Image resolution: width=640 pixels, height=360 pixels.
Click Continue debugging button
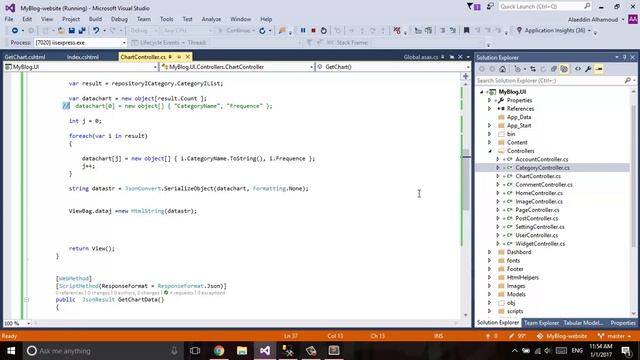pyautogui.click(x=237, y=31)
